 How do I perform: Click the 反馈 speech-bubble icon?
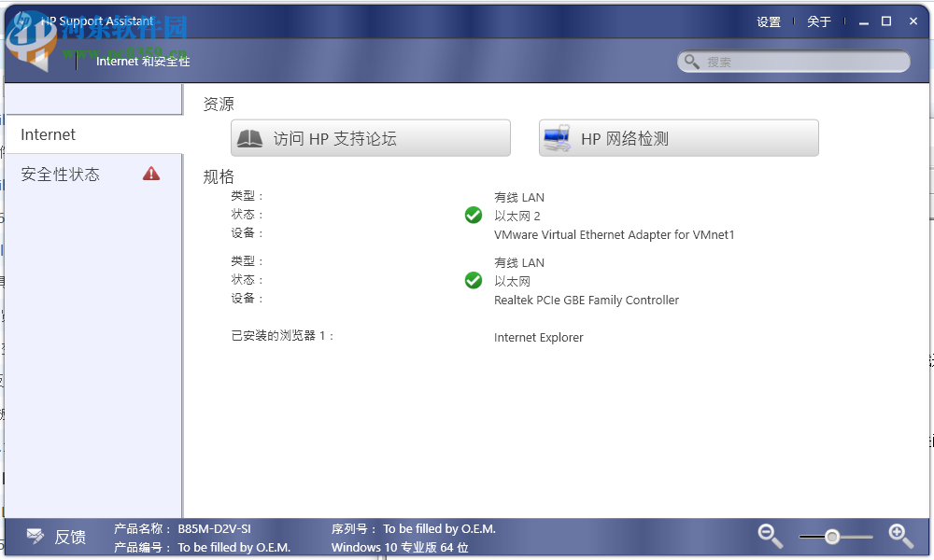(x=35, y=536)
